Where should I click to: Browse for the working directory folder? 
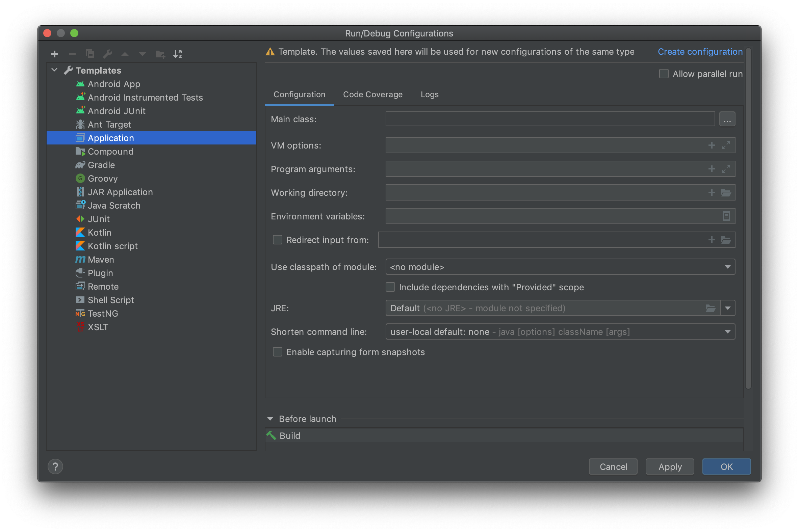(726, 193)
